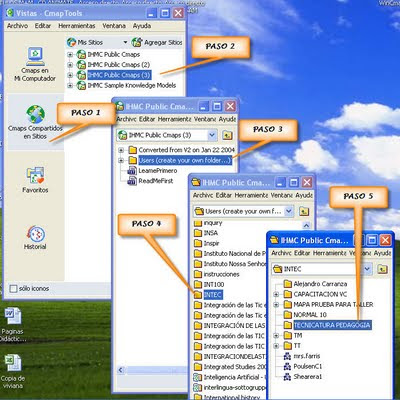The width and height of the screenshot is (400, 400).
Task: Select Alejandro Carranza folder
Action: [320, 284]
